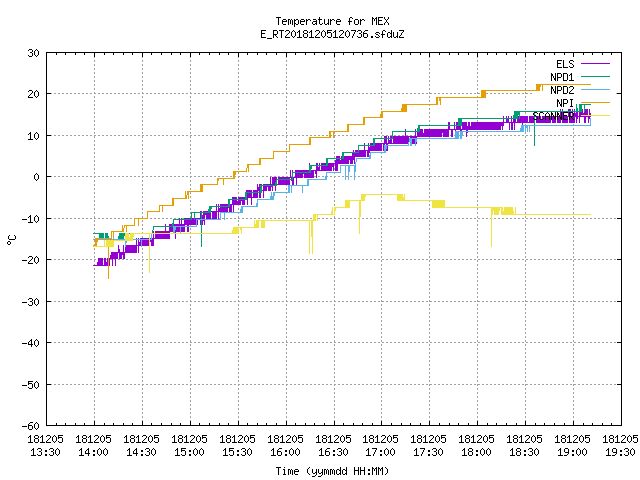Click the y-axis label -20
This screenshot has height=480, width=640.
point(31,260)
